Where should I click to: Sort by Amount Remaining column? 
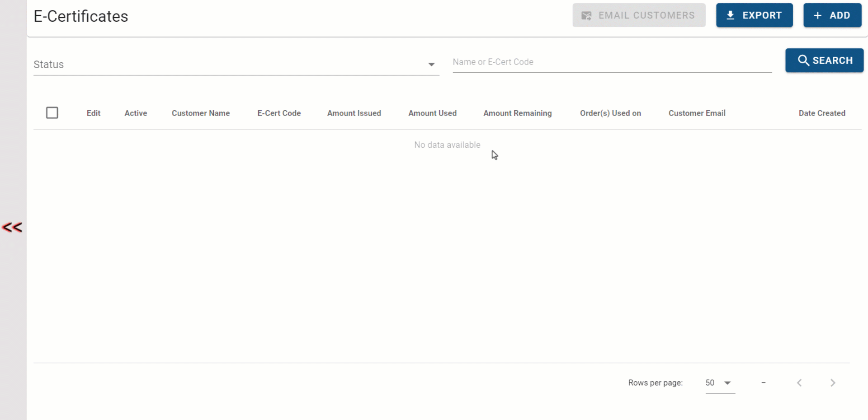pyautogui.click(x=517, y=113)
